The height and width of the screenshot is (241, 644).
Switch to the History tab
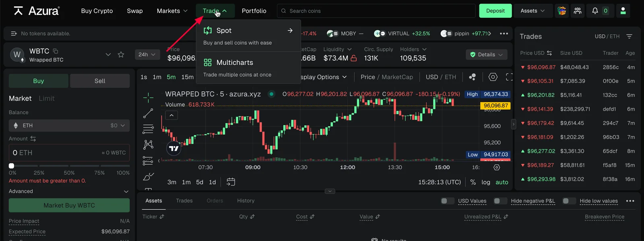246,201
